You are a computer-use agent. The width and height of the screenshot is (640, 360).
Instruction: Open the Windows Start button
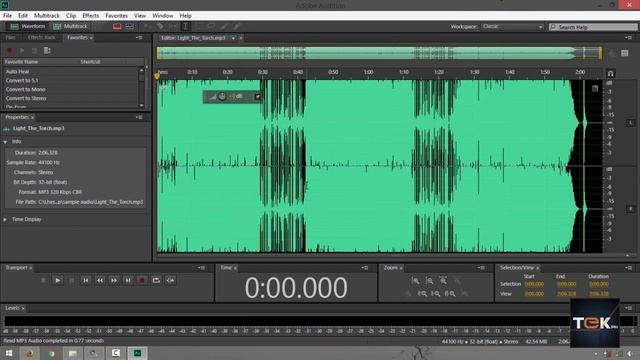pyautogui.click(x=8, y=353)
